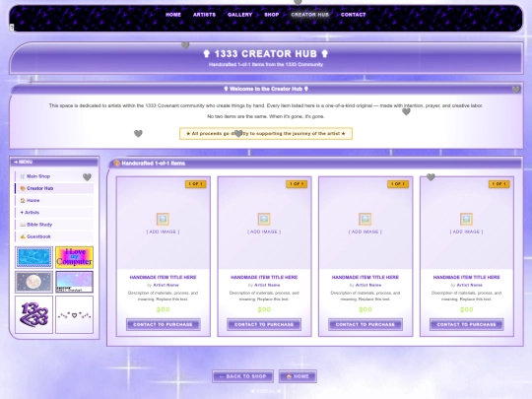Click purple 1333 heart logo image

[33, 314]
